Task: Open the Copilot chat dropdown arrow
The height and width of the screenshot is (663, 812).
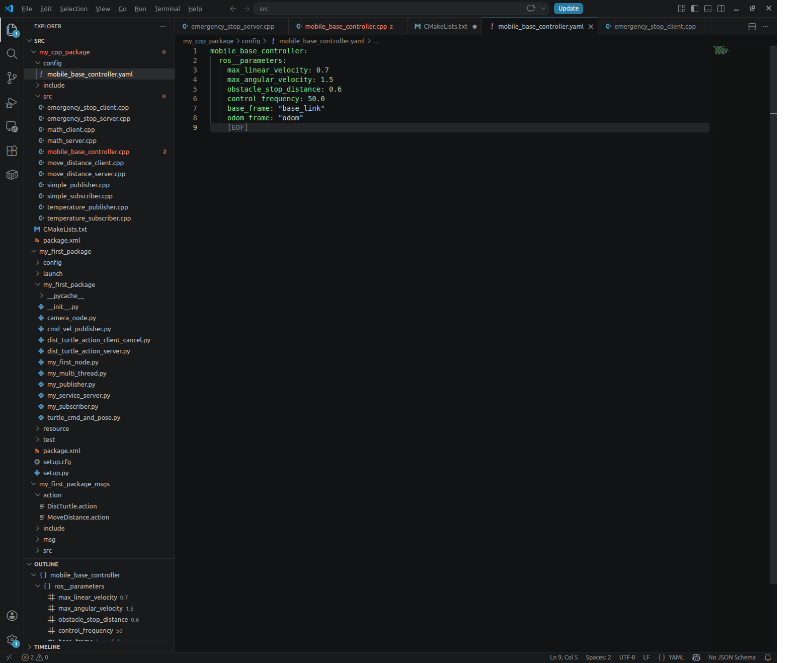Action: coord(543,9)
